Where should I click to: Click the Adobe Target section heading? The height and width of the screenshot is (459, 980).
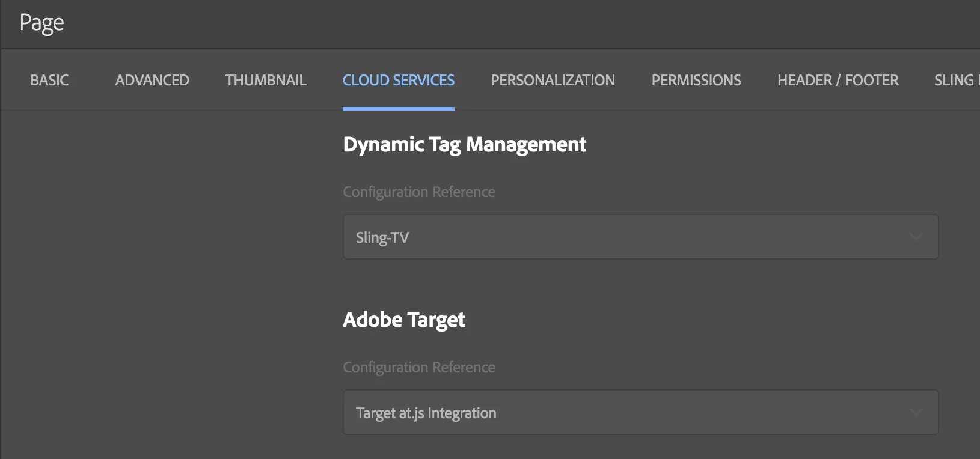(403, 320)
